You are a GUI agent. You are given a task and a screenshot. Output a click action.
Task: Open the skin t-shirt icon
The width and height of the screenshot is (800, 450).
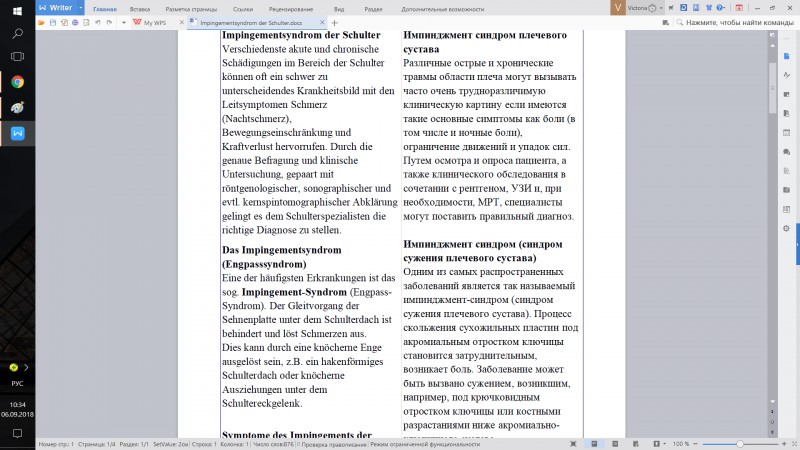click(x=709, y=8)
